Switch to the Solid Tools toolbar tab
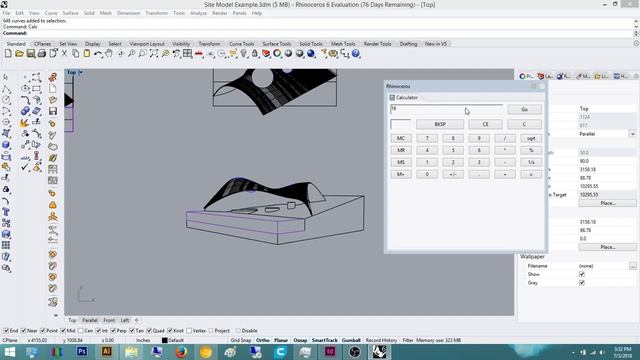Image resolution: width=640 pixels, height=360 pixels. (311, 44)
